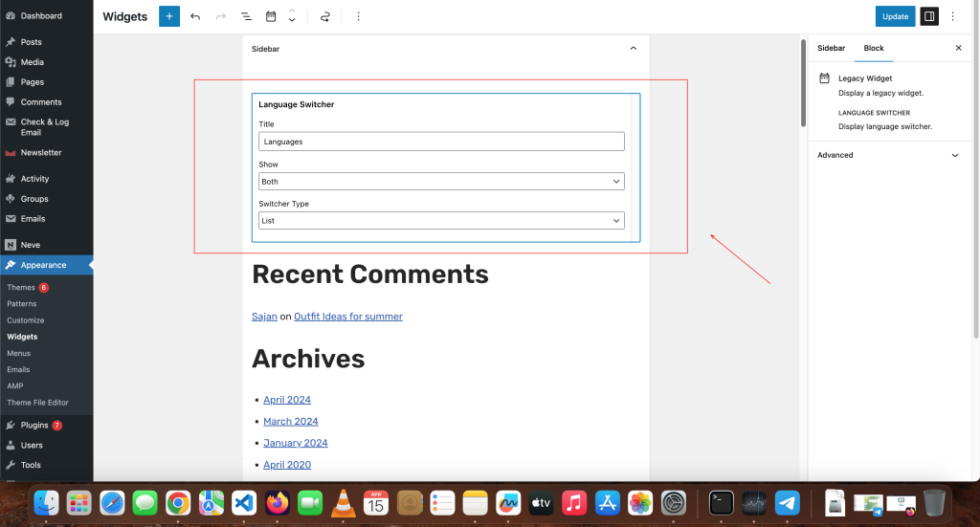Viewport: 980px width, 527px height.
Task: Open Dashboard in admin menu
Action: (41, 16)
